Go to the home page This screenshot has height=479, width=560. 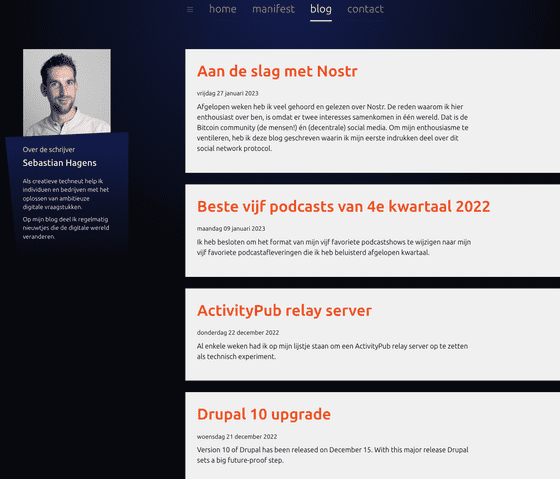click(222, 9)
